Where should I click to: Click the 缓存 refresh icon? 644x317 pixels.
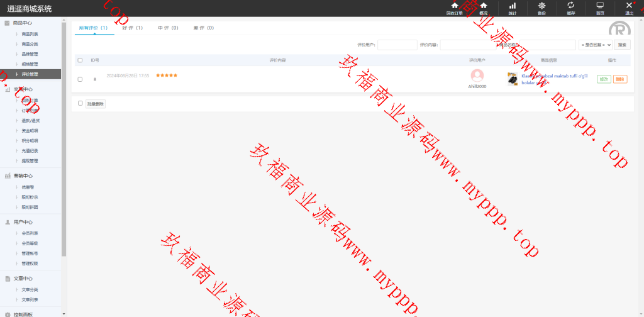point(570,6)
